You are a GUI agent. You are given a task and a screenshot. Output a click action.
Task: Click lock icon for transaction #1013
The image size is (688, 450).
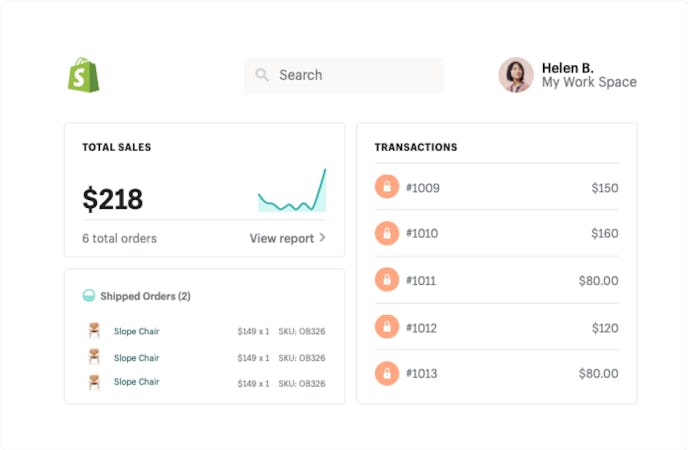(x=387, y=373)
